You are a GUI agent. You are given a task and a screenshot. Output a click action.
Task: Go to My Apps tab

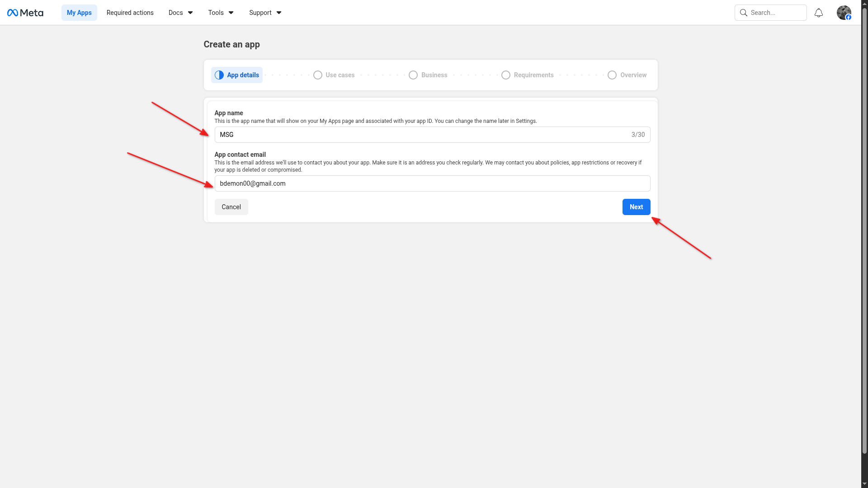click(79, 13)
